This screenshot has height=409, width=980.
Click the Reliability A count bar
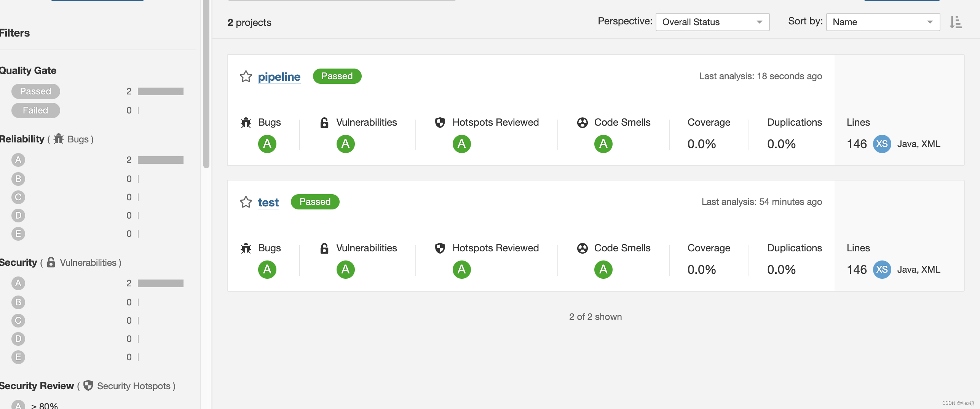(x=161, y=160)
